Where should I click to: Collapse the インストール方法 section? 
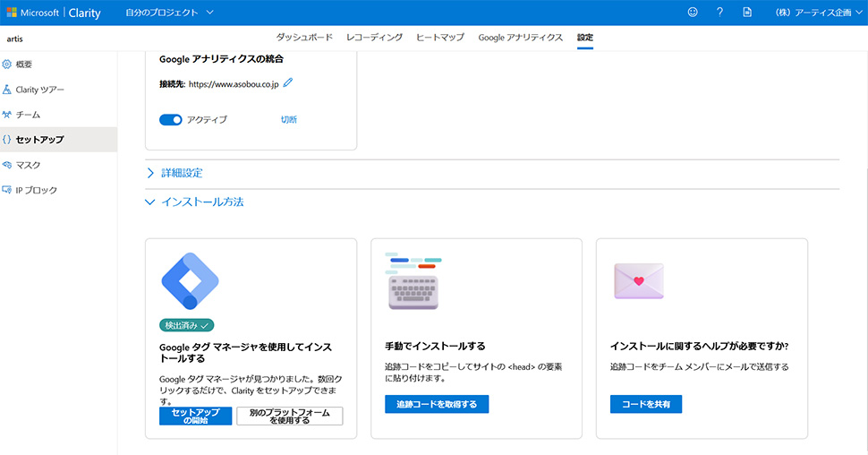click(194, 202)
